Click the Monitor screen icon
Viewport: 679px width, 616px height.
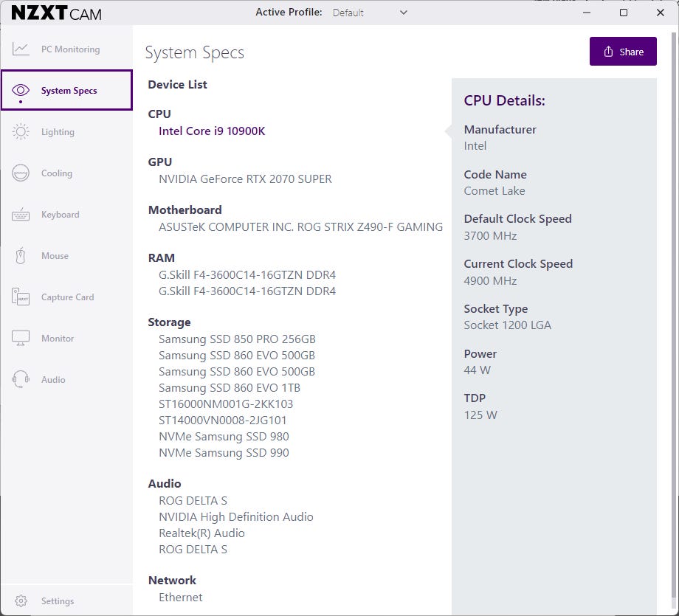pyautogui.click(x=21, y=338)
